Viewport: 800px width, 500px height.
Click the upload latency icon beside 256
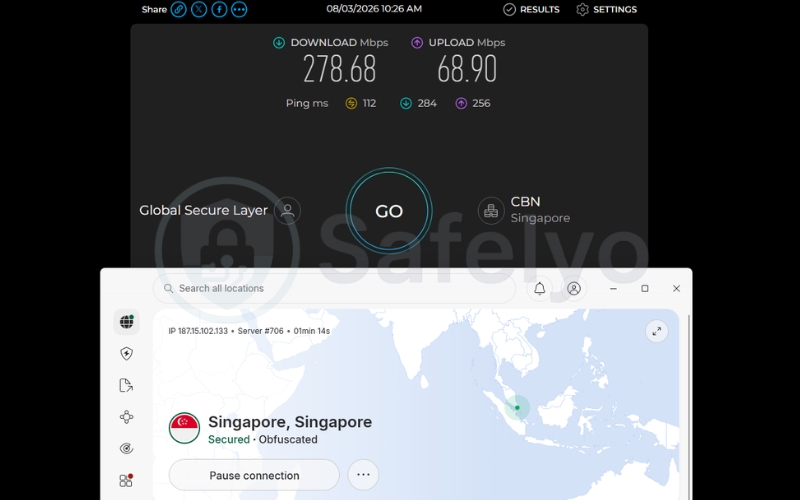461,104
